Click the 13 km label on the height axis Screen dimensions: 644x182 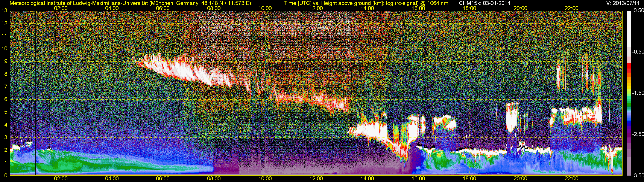(5, 11)
